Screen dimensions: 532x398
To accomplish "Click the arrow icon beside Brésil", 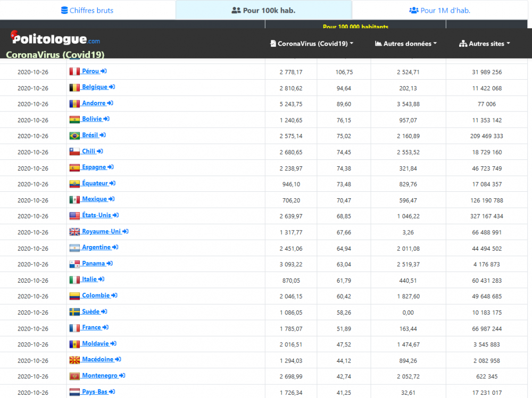I will pyautogui.click(x=103, y=136).
